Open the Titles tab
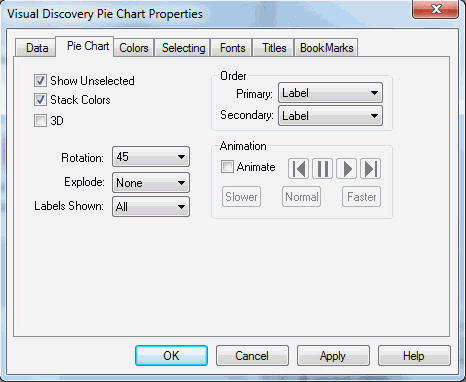Screen dimensions: 466x382 point(273,48)
